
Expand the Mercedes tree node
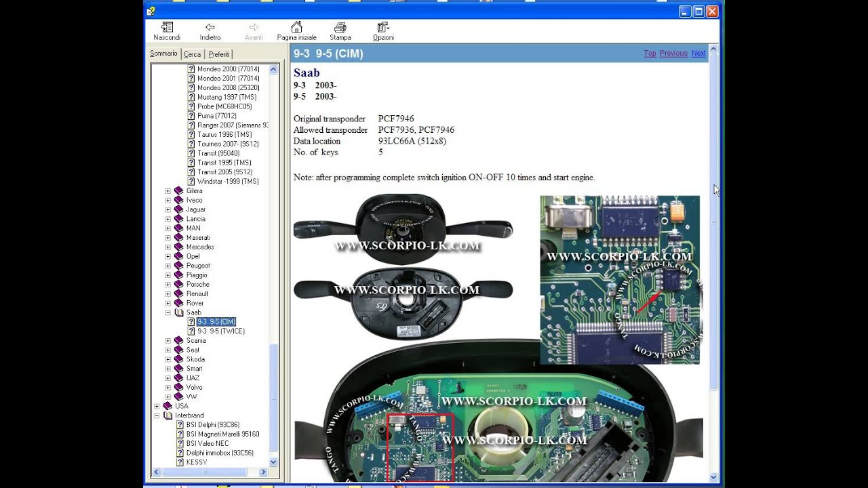click(168, 247)
